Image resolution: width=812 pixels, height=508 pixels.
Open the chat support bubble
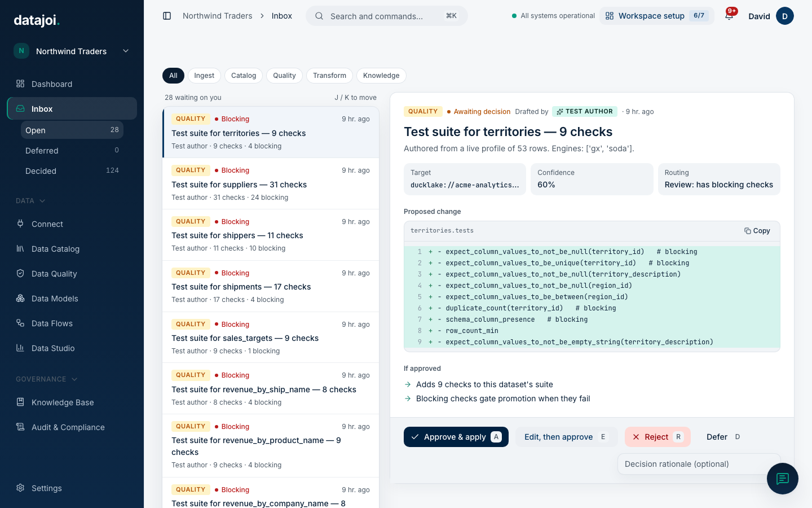pos(782,479)
